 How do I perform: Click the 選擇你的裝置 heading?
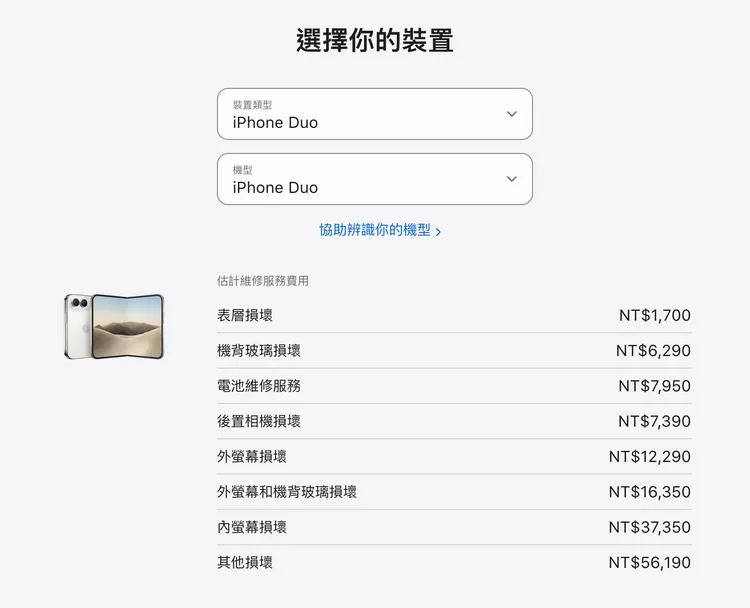pyautogui.click(x=375, y=40)
